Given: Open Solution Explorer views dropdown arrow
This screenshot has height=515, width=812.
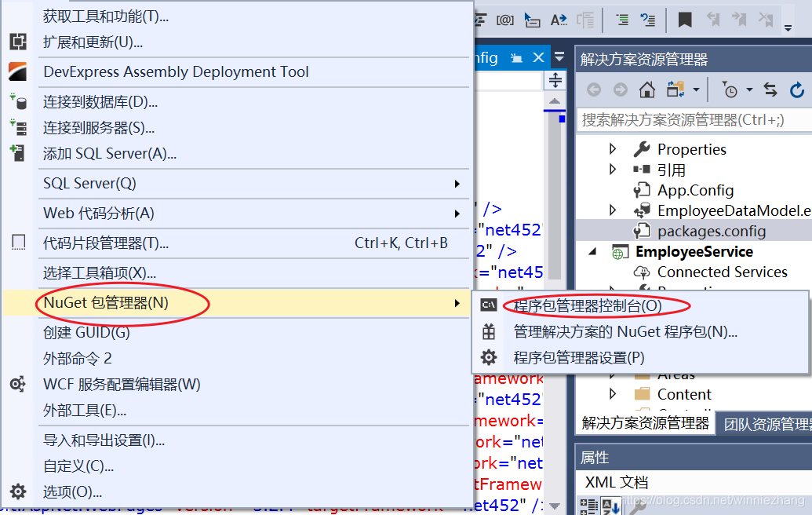Looking at the screenshot, I should pos(696,90).
